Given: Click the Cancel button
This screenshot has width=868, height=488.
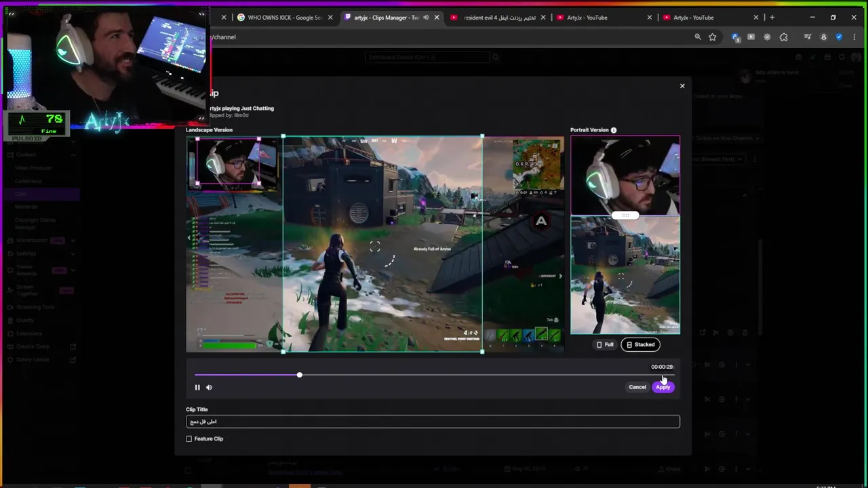Looking at the screenshot, I should click(637, 387).
